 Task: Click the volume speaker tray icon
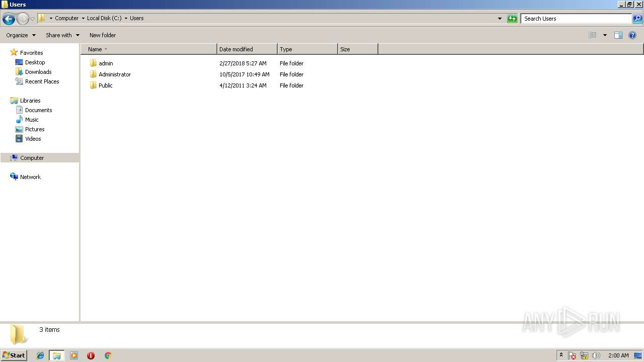click(x=596, y=355)
